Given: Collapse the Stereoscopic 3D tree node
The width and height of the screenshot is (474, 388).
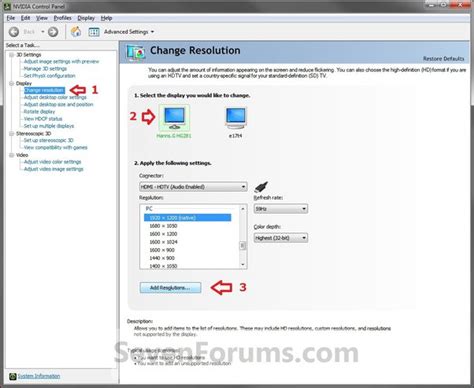Looking at the screenshot, I should coord(12,134).
